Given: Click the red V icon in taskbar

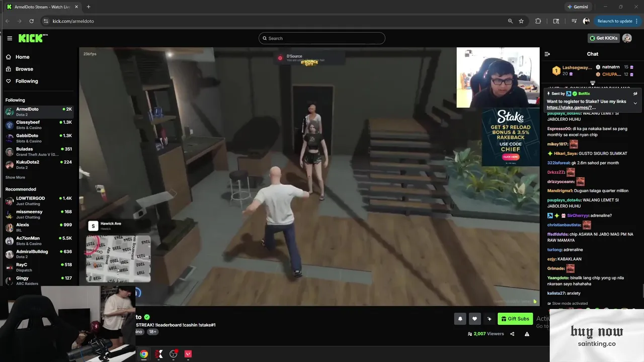Looking at the screenshot, I should point(188,354).
